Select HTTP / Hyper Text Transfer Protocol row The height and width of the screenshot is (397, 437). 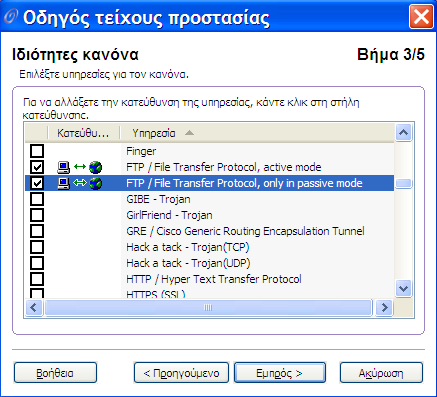point(210,279)
